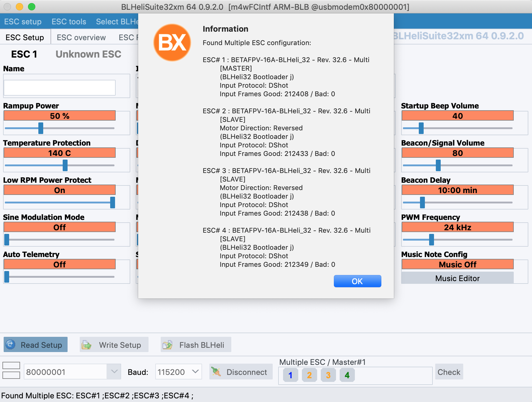Click the macOS yellow minimize window button

(19, 7)
